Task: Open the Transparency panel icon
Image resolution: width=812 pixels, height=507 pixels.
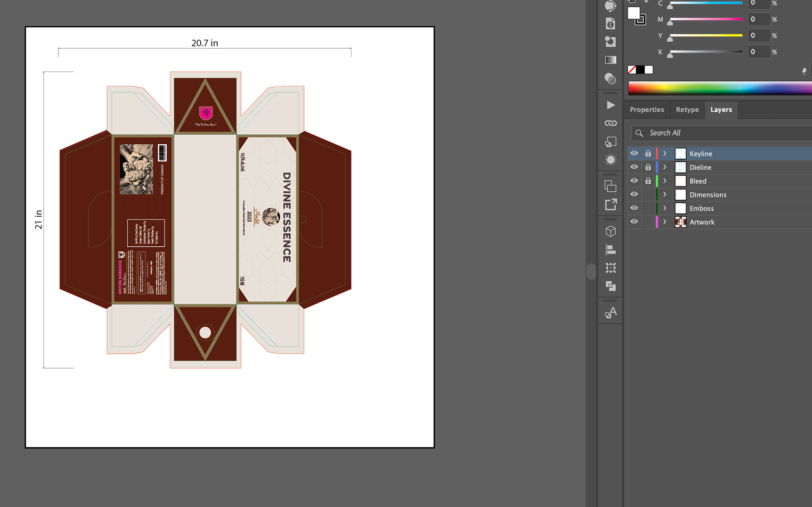Action: click(x=610, y=78)
